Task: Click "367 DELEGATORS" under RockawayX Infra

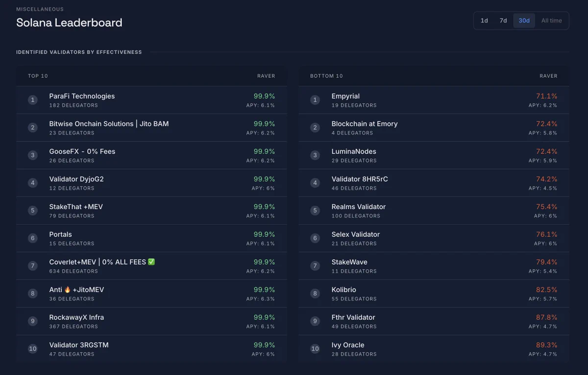Action: [x=73, y=326]
